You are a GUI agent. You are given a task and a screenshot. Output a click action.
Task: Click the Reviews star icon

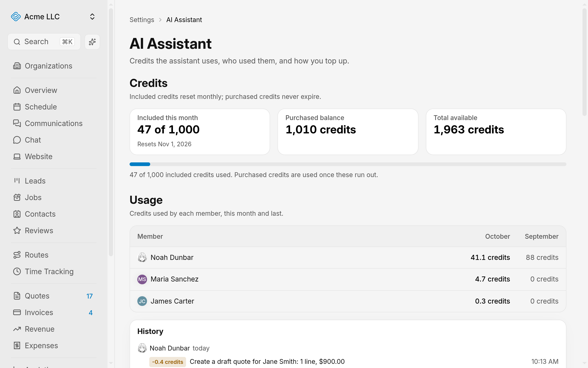point(17,230)
